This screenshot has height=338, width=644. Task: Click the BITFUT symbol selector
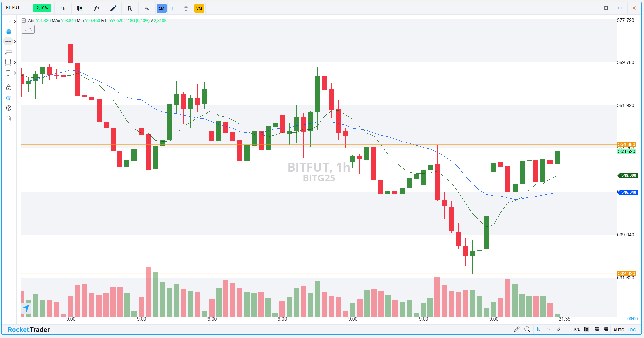coord(13,8)
